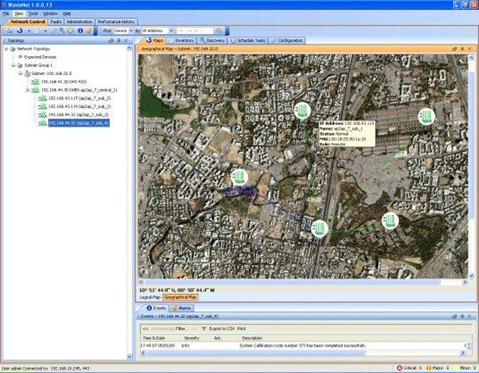The height and width of the screenshot is (373, 479).
Task: Switch to the Administration tab
Action: coord(79,22)
